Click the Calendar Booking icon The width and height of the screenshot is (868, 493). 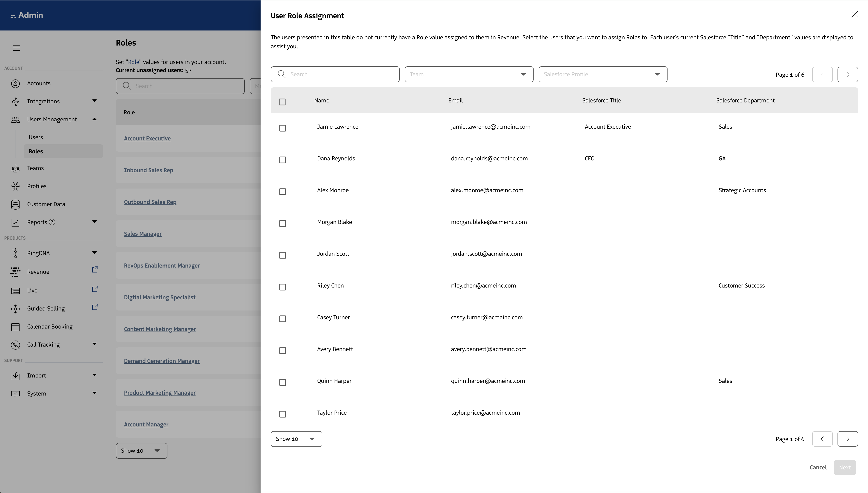(16, 327)
